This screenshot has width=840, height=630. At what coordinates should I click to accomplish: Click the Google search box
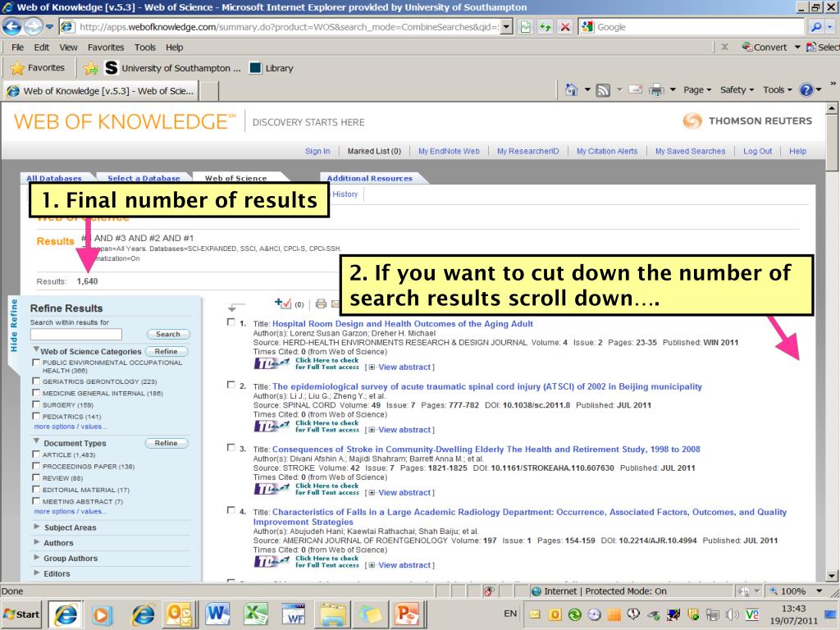pos(698,27)
